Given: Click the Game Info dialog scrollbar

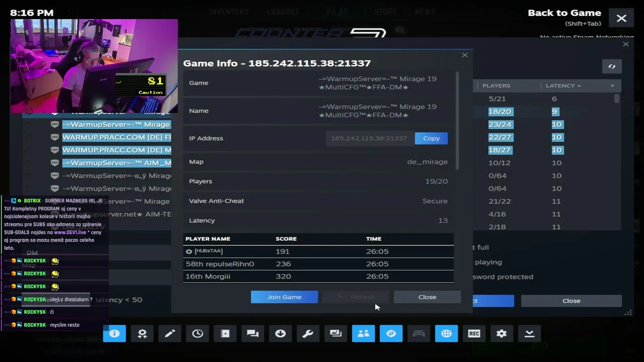Looking at the screenshot, I should point(457,121).
